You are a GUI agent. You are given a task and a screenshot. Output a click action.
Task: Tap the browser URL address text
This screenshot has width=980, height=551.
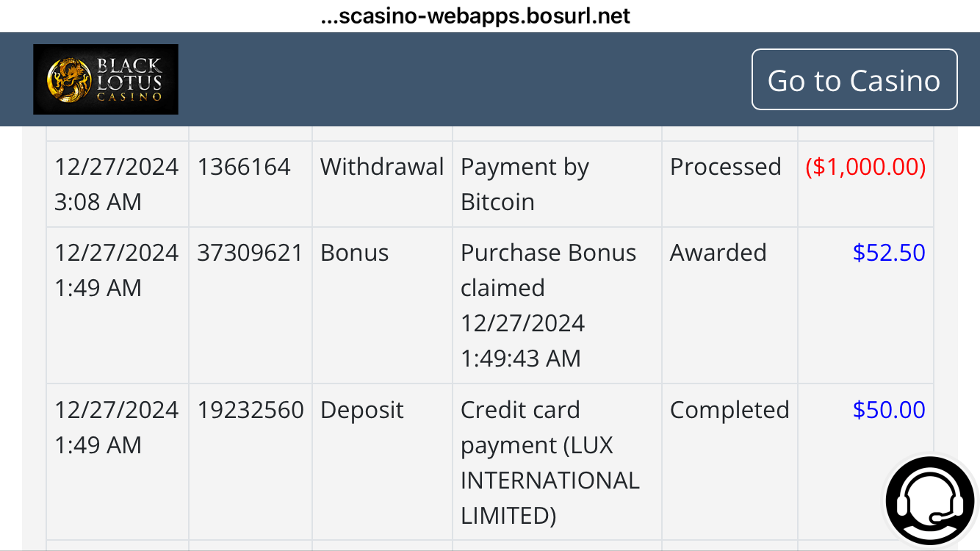click(475, 16)
